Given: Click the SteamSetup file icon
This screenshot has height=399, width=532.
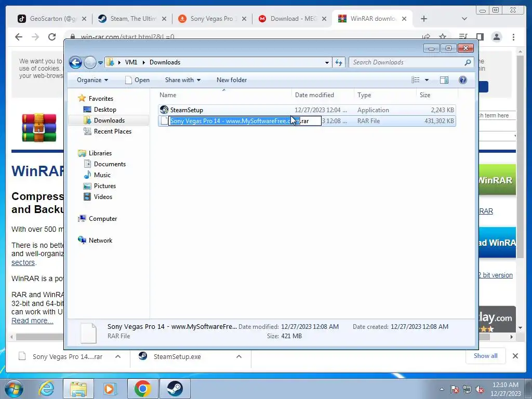Looking at the screenshot, I should [x=164, y=110].
